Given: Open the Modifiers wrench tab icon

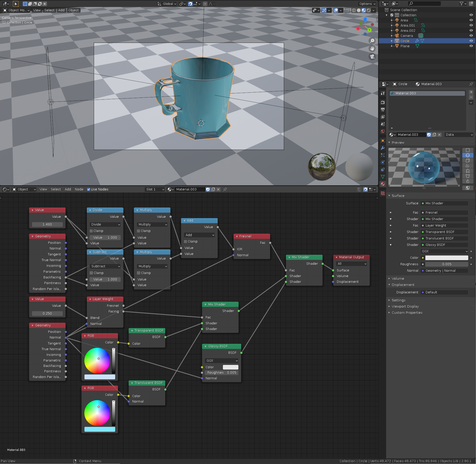Looking at the screenshot, I should (x=383, y=148).
